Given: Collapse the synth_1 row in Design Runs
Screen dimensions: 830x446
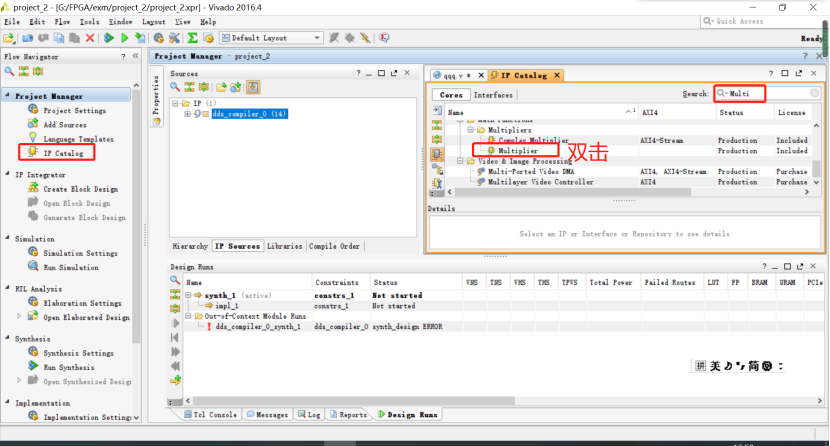Looking at the screenshot, I should coord(188,295).
